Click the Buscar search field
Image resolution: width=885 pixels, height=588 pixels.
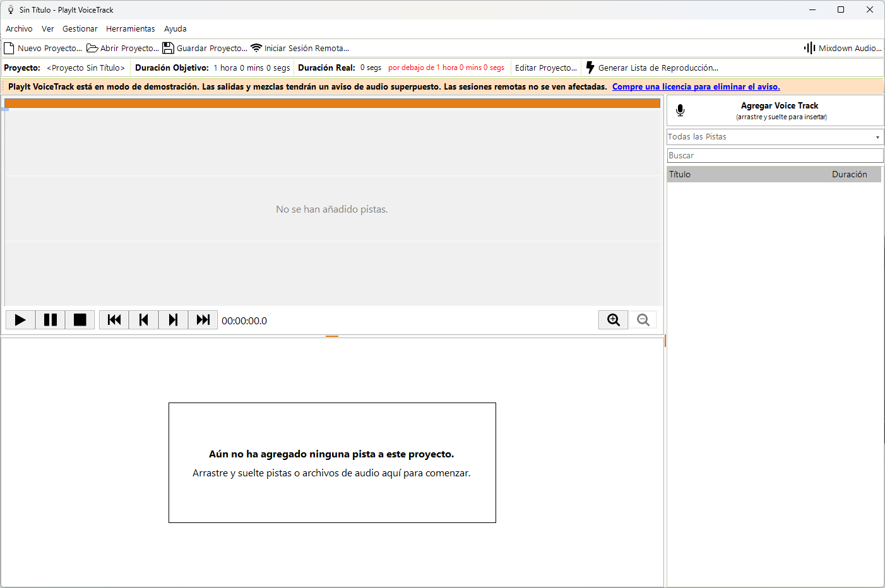(x=775, y=156)
